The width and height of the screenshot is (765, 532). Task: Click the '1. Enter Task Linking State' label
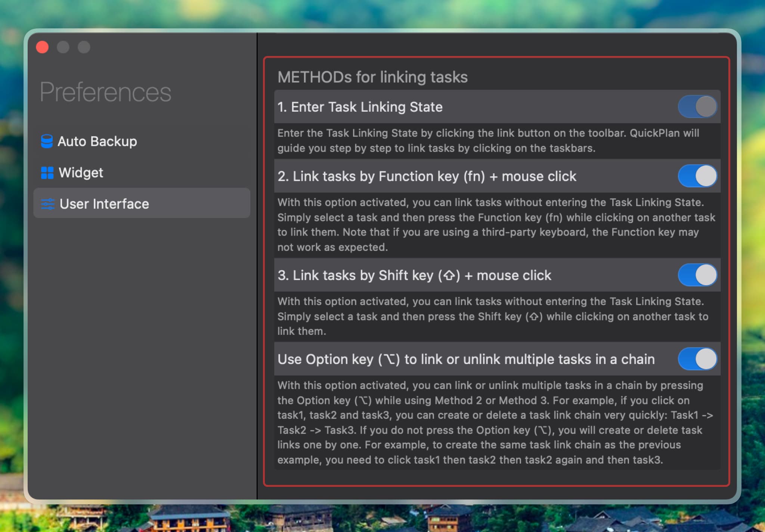tap(360, 107)
